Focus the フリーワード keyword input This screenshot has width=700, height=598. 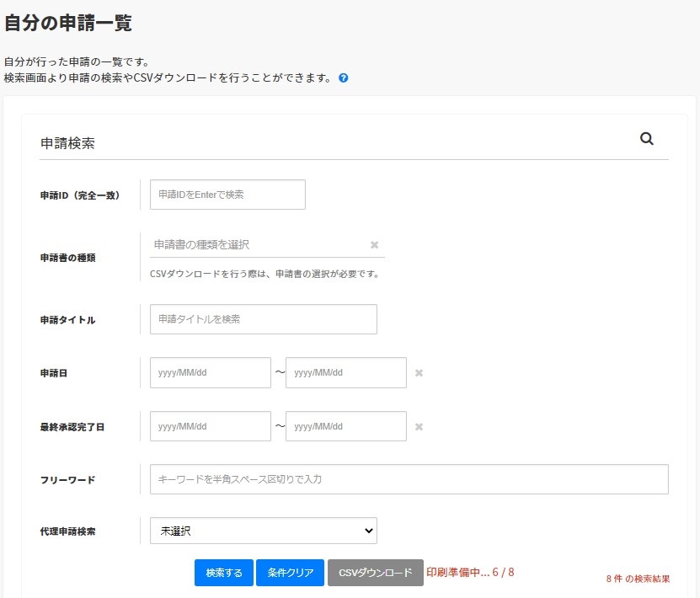(409, 479)
